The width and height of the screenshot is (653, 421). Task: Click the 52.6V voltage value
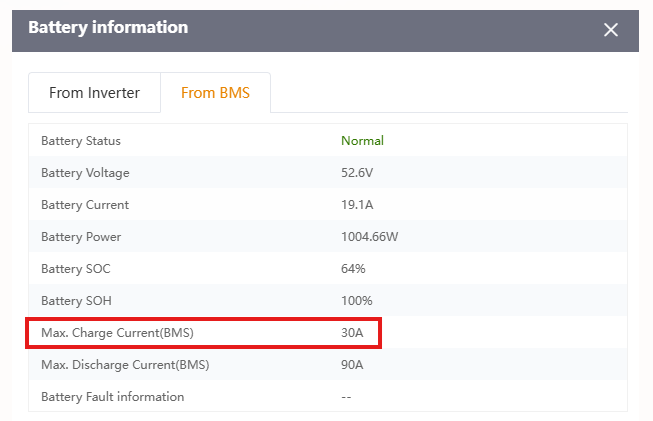pyautogui.click(x=357, y=173)
